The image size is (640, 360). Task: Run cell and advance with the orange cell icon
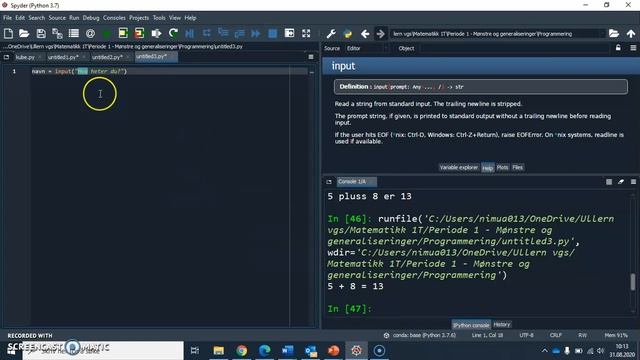[x=139, y=33]
